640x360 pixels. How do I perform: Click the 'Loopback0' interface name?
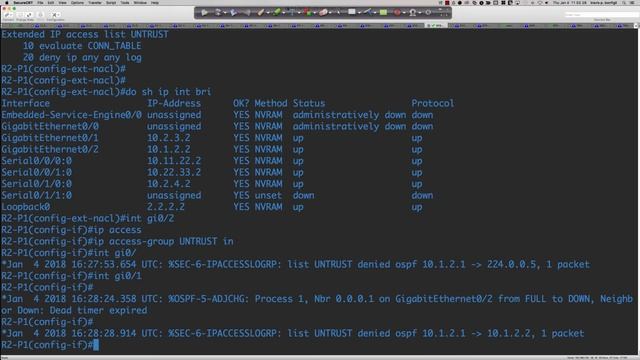pos(25,207)
